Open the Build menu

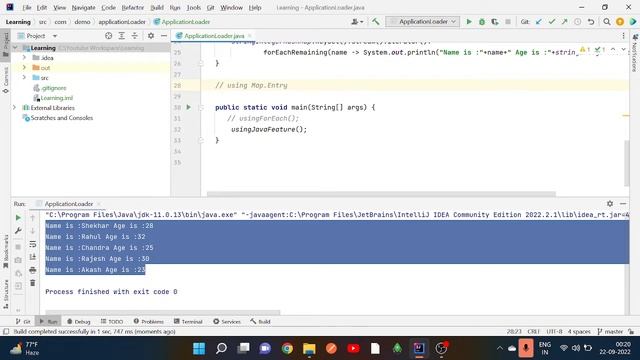157,7
